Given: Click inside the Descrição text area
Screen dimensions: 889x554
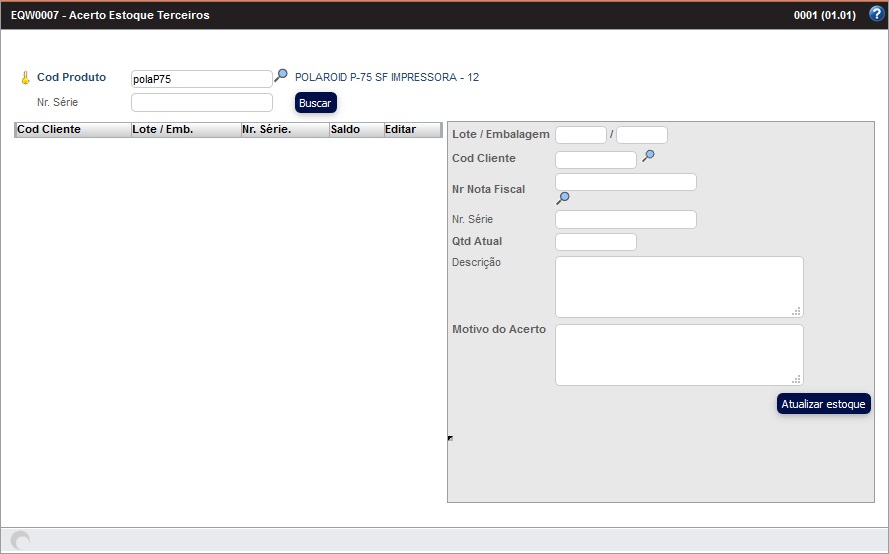Looking at the screenshot, I should pyautogui.click(x=678, y=287).
